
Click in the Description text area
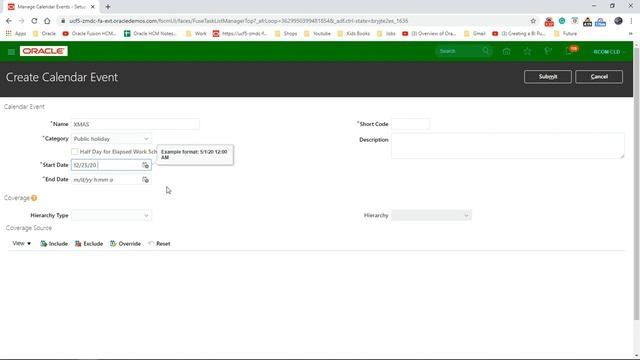[507, 146]
